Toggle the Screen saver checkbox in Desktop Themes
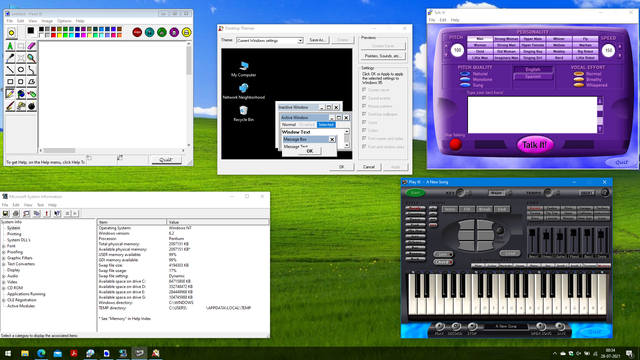Image resolution: width=640 pixels, height=360 pixels. [x=364, y=89]
